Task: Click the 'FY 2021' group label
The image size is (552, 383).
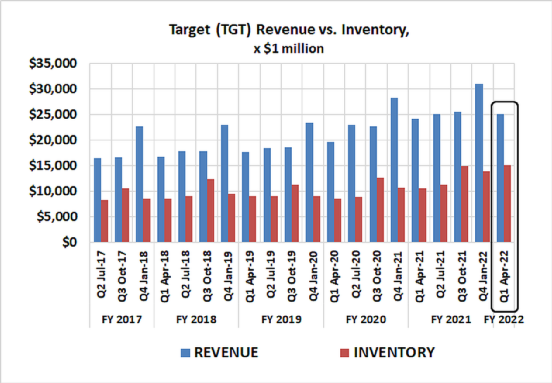Action: tap(451, 319)
